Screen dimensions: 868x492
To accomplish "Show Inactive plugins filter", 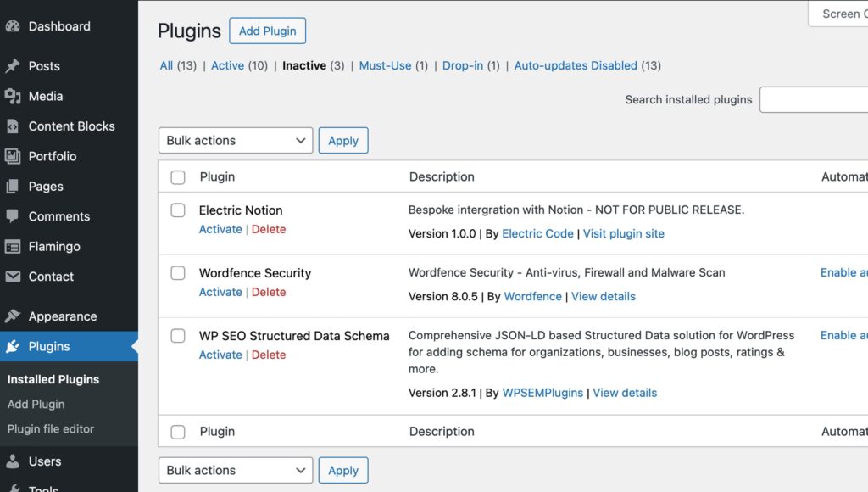I will 304,65.
